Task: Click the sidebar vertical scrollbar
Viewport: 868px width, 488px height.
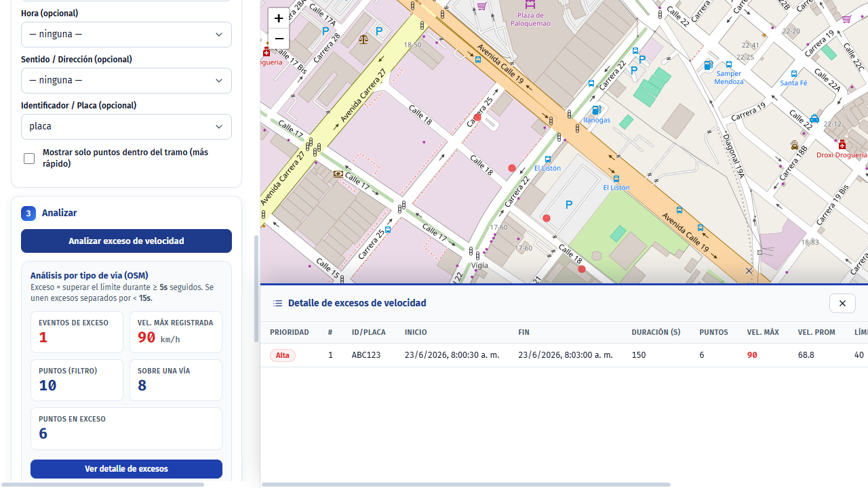Action: pos(256,288)
